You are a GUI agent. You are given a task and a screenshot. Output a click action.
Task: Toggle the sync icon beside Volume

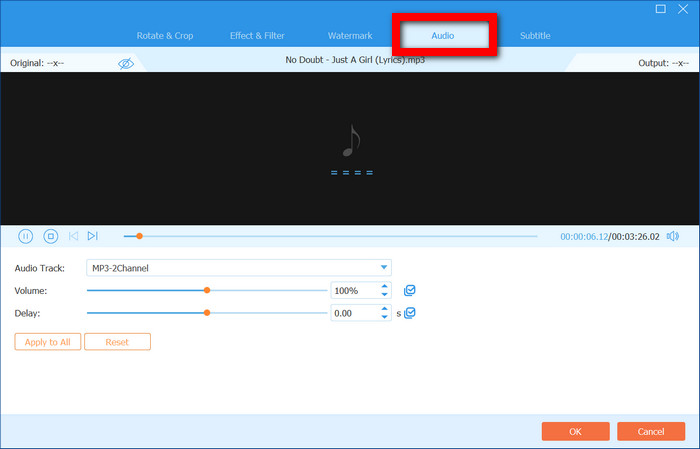pyautogui.click(x=410, y=290)
